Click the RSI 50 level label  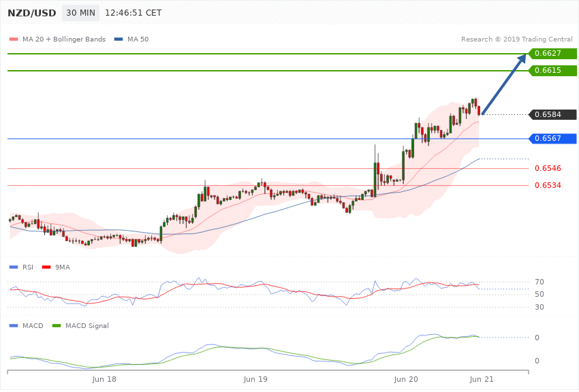[539, 294]
